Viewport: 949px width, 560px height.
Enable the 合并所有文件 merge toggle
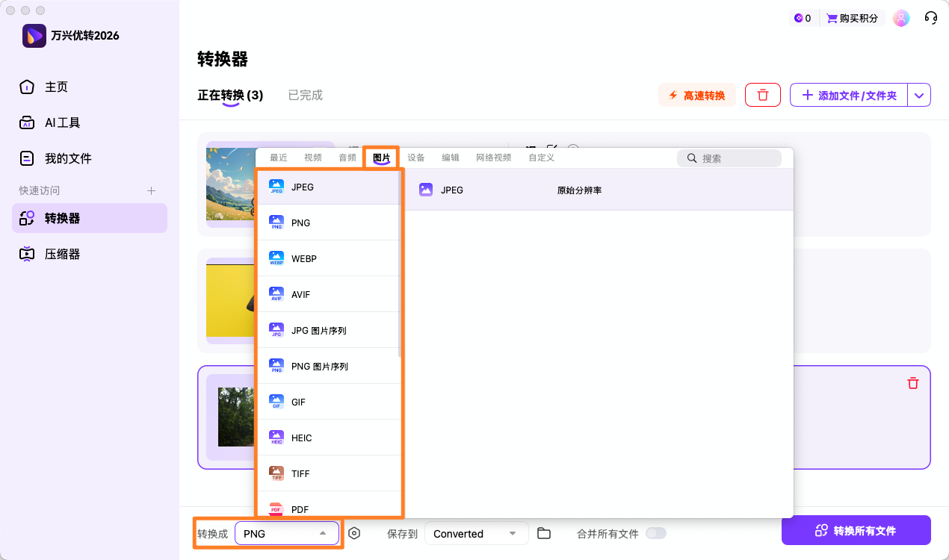656,533
